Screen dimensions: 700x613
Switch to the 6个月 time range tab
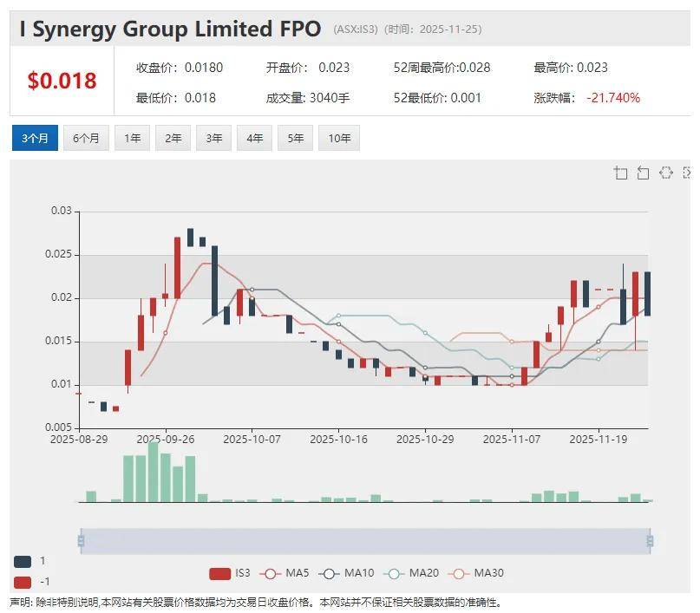click(x=86, y=138)
